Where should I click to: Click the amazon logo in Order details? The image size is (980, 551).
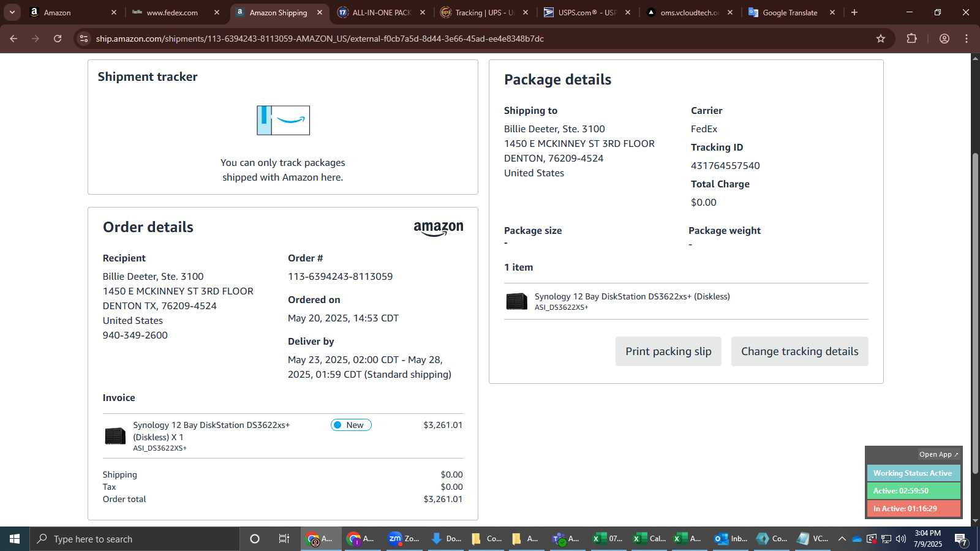(439, 228)
